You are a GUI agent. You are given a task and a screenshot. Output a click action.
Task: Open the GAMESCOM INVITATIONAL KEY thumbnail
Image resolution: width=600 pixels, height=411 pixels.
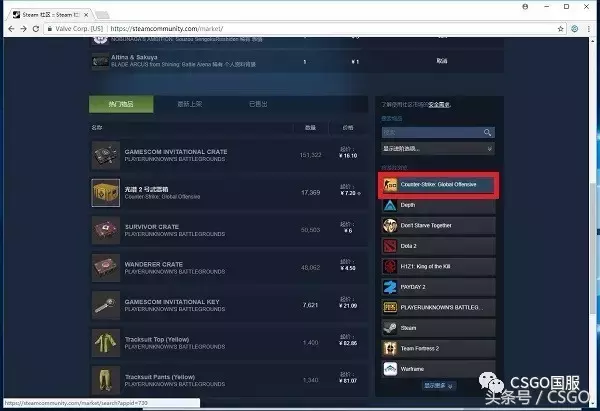(x=106, y=305)
